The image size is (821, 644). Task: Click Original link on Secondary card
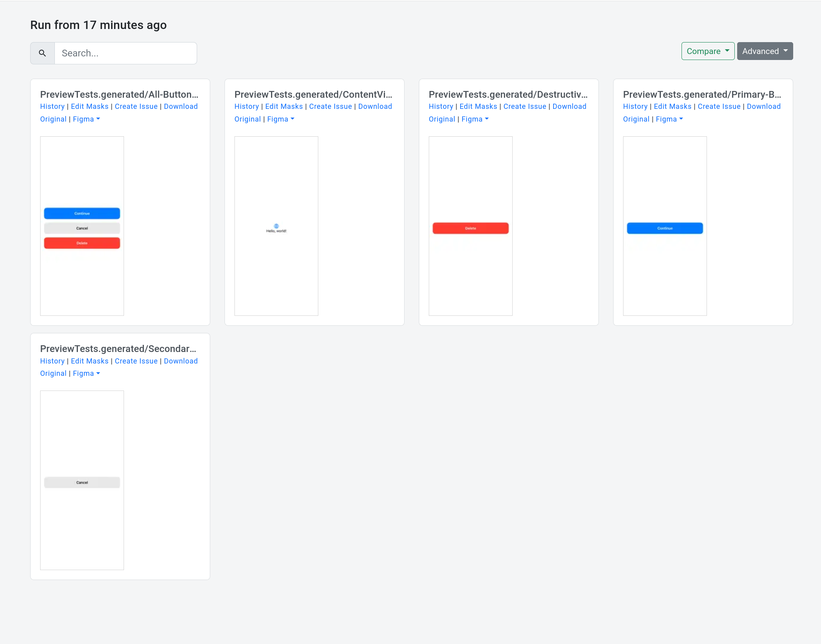pos(53,373)
